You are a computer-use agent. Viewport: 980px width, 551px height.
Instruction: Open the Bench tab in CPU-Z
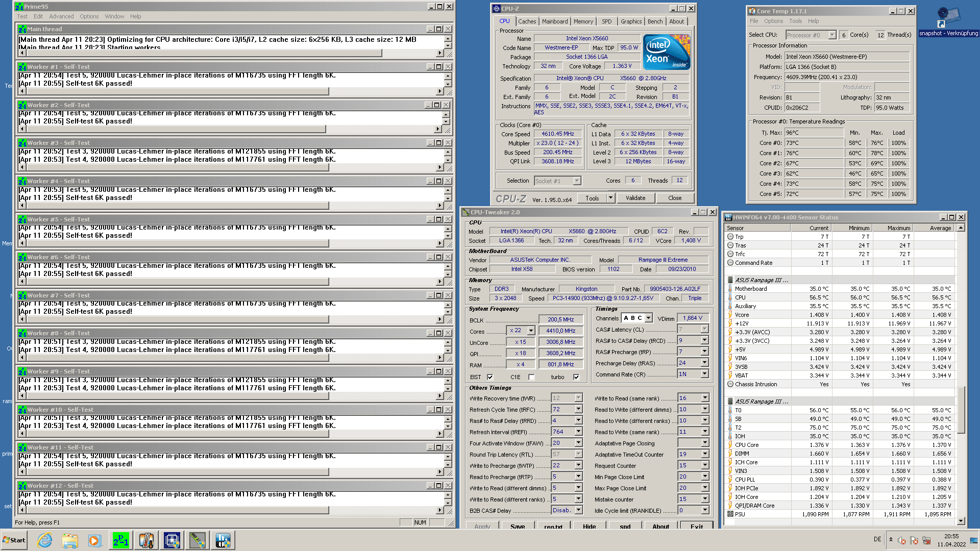(655, 21)
